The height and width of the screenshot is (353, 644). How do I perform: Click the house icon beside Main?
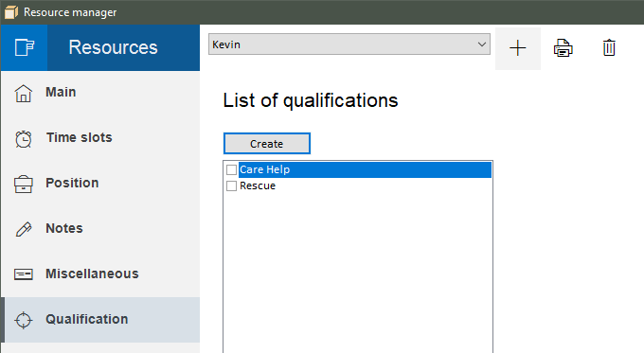[24, 93]
